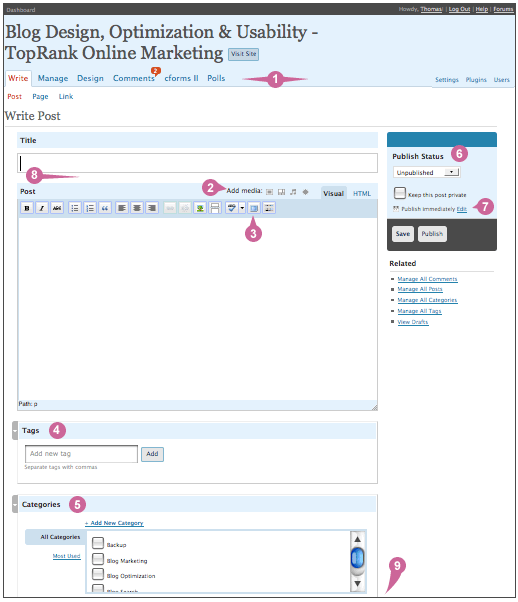Toggle fullscreen editing mode

point(254,208)
